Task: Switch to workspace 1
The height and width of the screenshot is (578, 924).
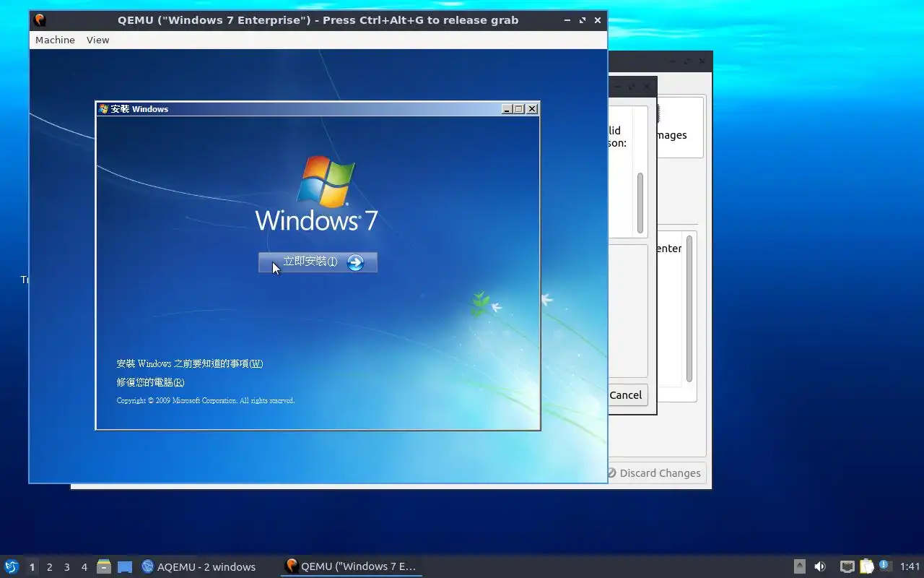Action: (32, 567)
